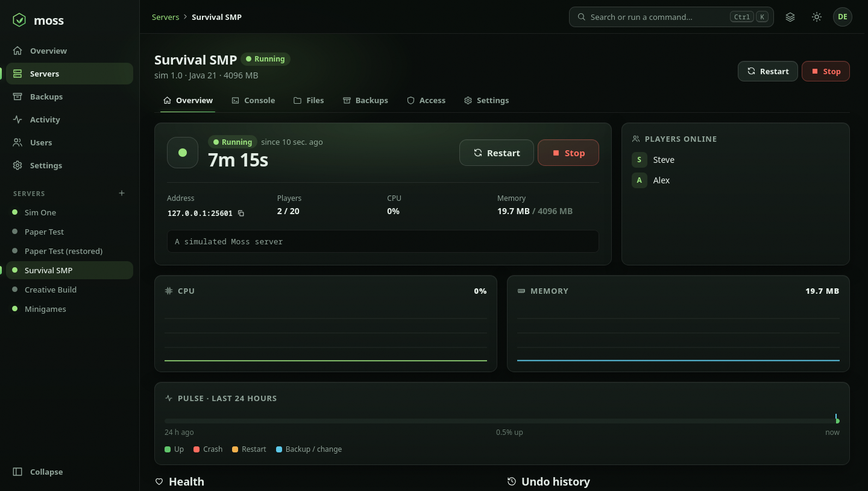Viewport: 868px width, 491px height.
Task: Switch to the server Settings tab
Action: [486, 100]
